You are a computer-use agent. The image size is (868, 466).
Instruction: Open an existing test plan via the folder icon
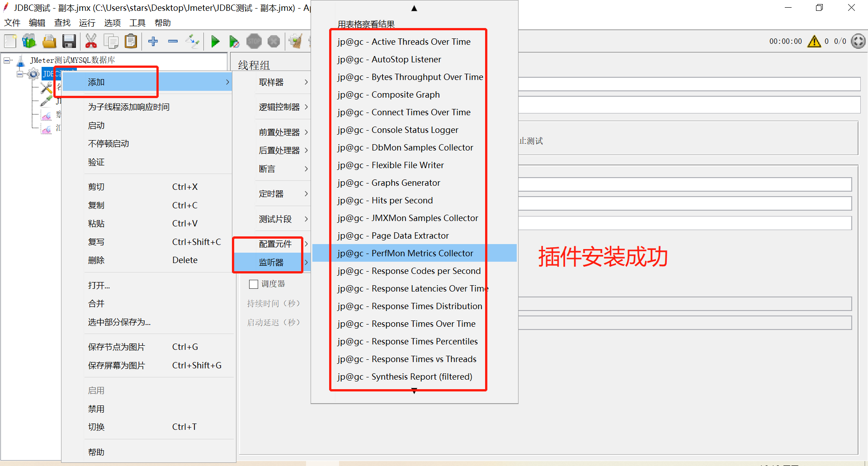49,41
